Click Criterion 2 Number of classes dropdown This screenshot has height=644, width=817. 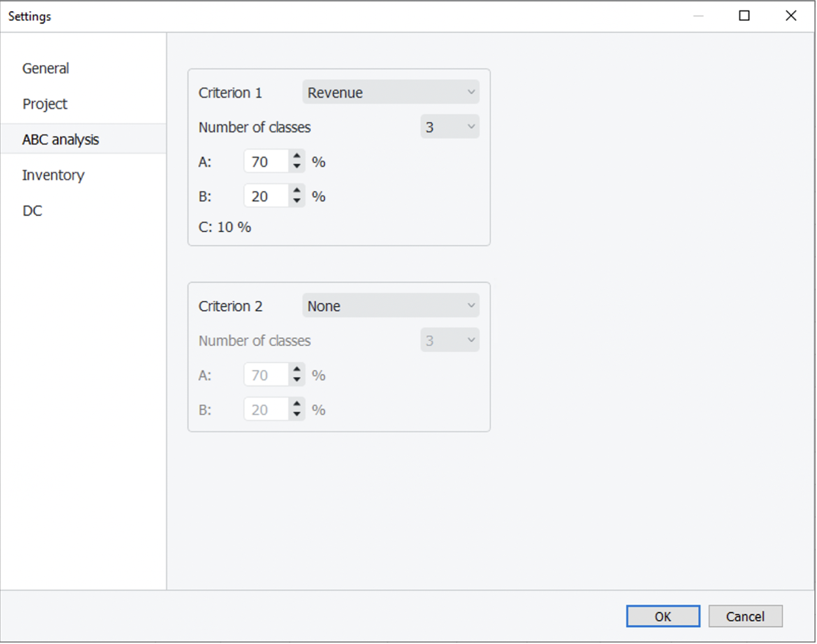(449, 341)
